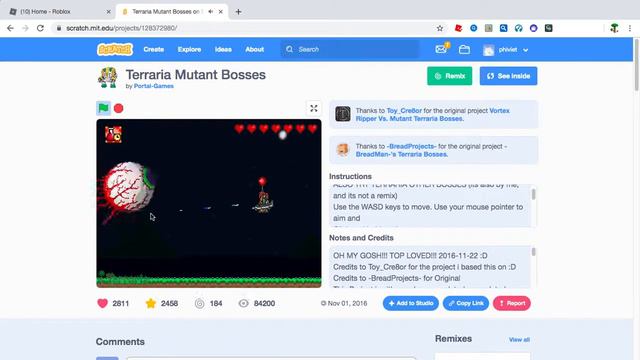Open the Chrome profile avatar
This screenshot has height=360, width=640.
614,28
